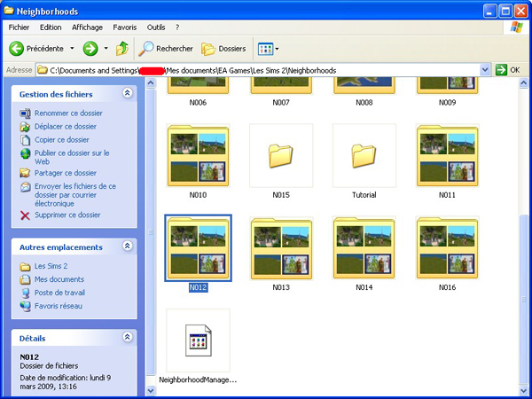Click the OK go button
532x399 pixels.
point(507,70)
